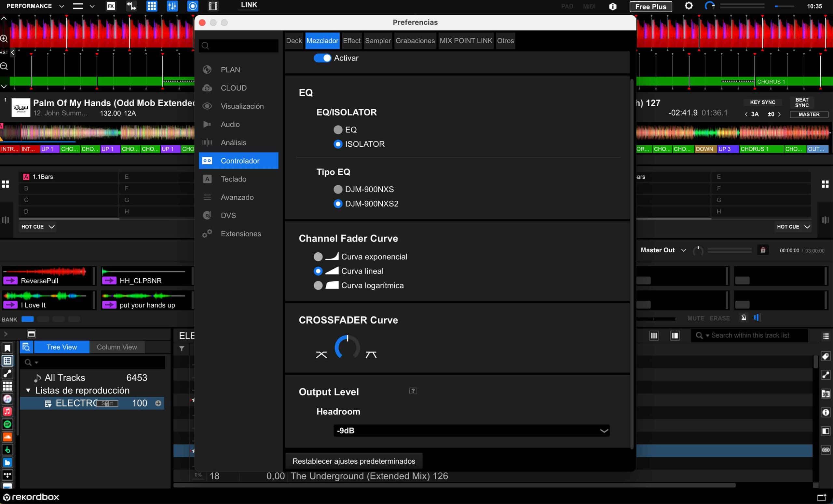The height and width of the screenshot is (504, 833).
Task: Click the BEAT SYNC button
Action: pos(801,102)
